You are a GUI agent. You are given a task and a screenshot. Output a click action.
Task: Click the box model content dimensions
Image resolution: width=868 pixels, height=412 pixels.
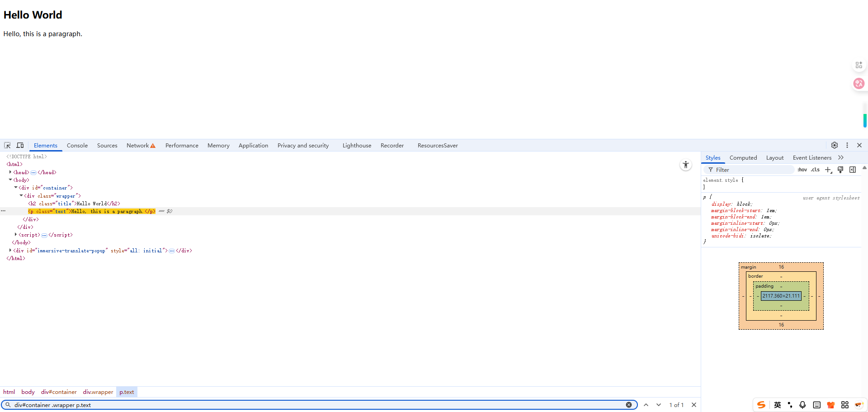coord(781,296)
